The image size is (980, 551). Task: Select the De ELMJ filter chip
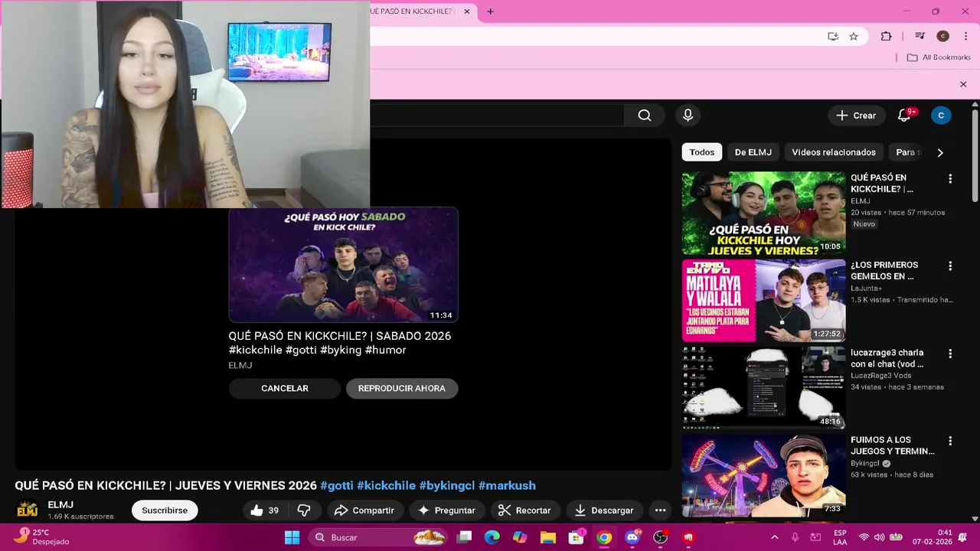(x=753, y=152)
